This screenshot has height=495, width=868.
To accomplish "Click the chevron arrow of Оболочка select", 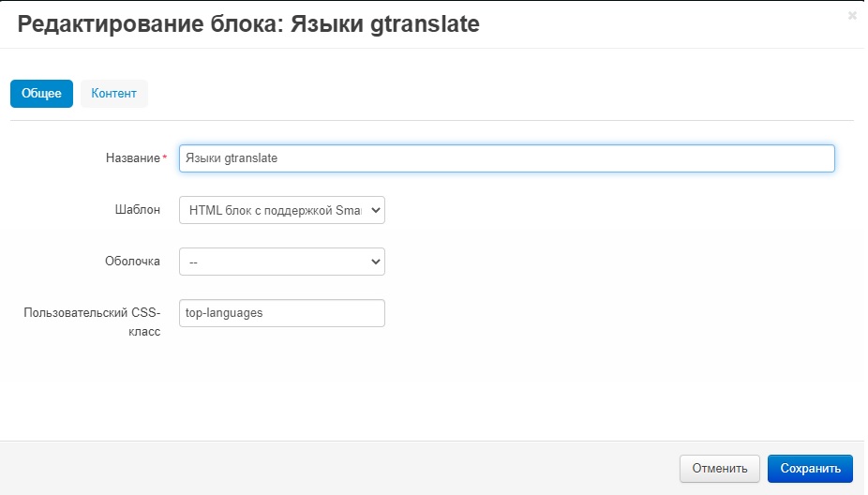I will click(376, 262).
